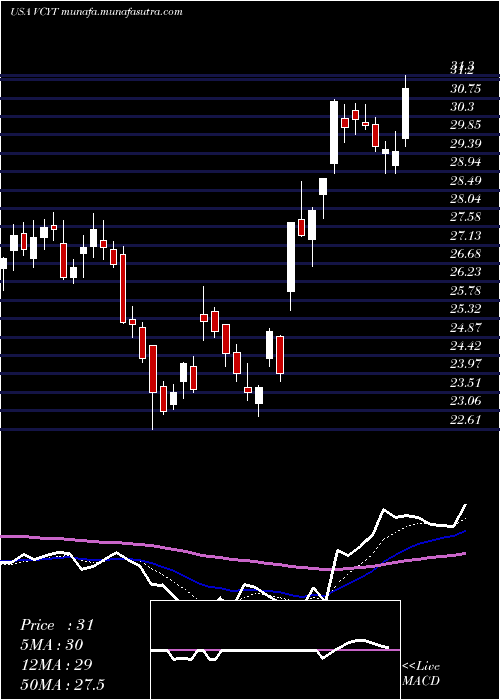Click the 27.58 price axis label
Viewport: 500px width, 700px height.
pos(466,217)
